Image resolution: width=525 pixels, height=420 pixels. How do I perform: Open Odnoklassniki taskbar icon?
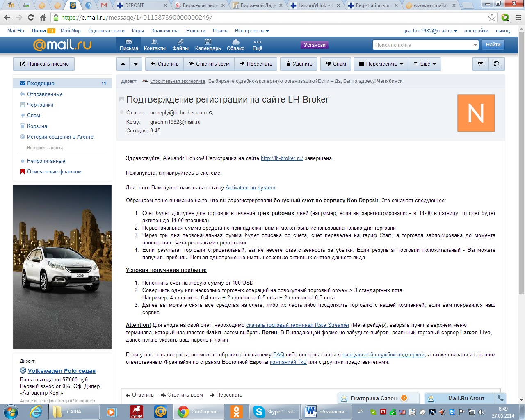coord(236,411)
